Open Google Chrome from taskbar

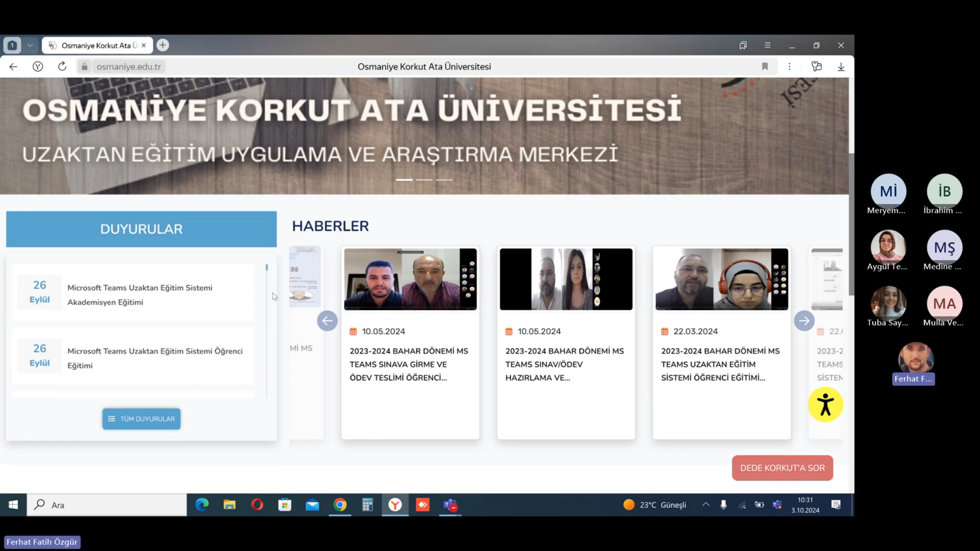(340, 505)
